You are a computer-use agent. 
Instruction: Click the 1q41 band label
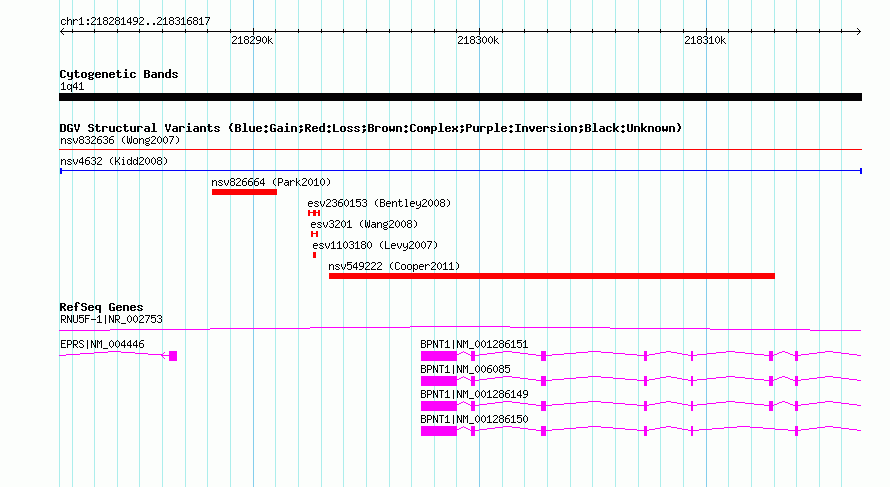[x=72, y=86]
